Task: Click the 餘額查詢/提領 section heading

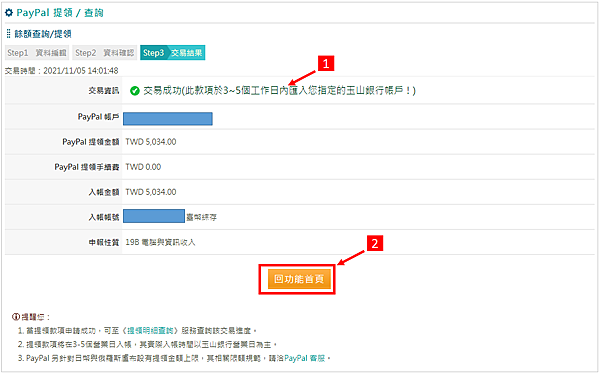Action: pos(43,34)
